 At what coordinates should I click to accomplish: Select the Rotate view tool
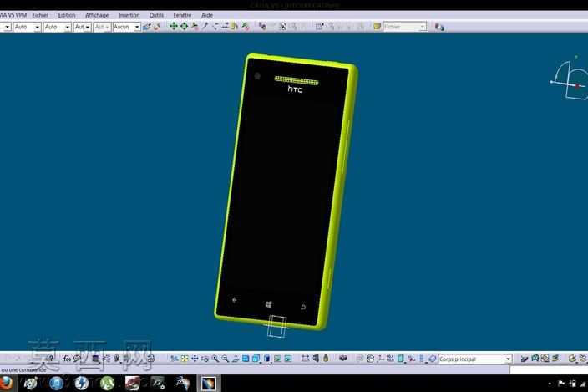(205, 359)
